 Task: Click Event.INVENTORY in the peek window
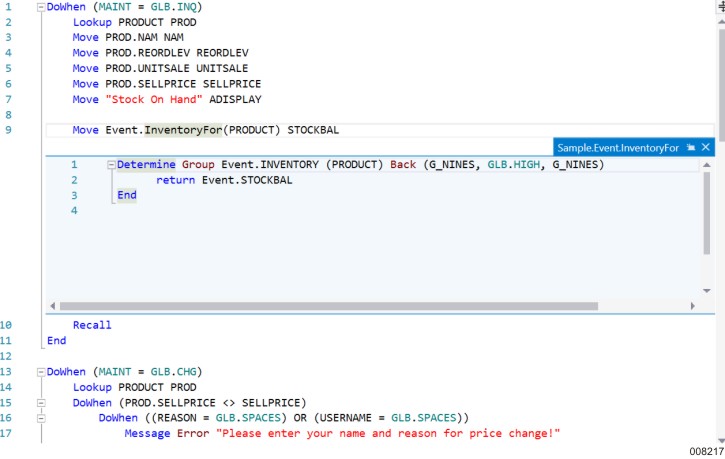(270, 165)
